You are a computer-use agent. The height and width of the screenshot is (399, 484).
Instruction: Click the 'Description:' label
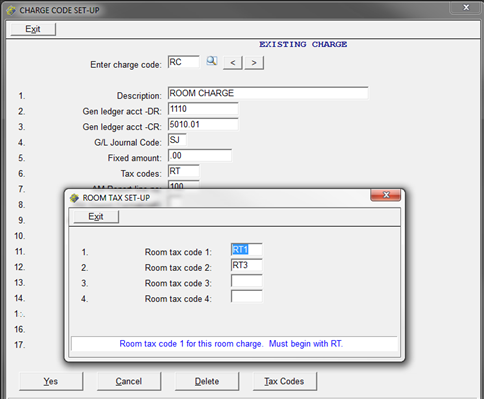[x=139, y=96]
